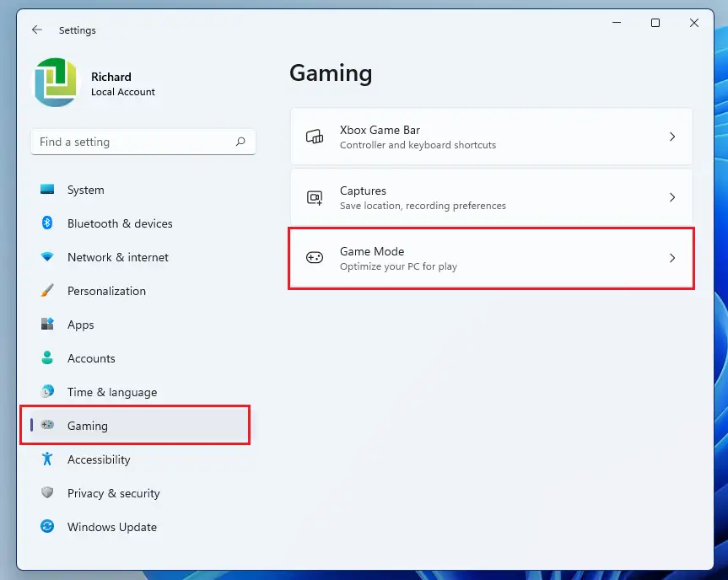This screenshot has width=728, height=580.
Task: Select the Accounts person icon
Action: (47, 357)
